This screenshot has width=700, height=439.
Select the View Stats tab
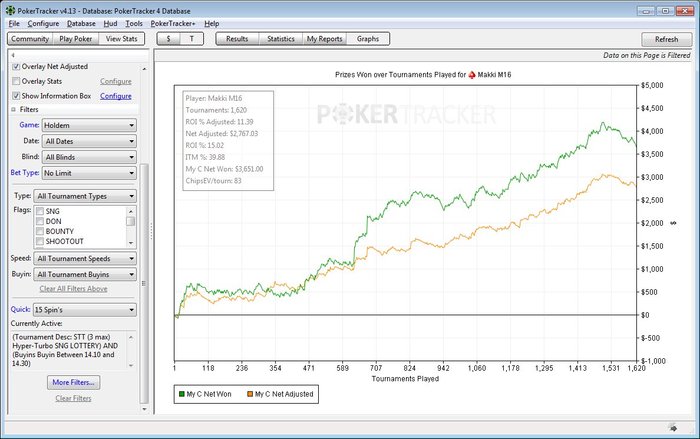coord(121,39)
